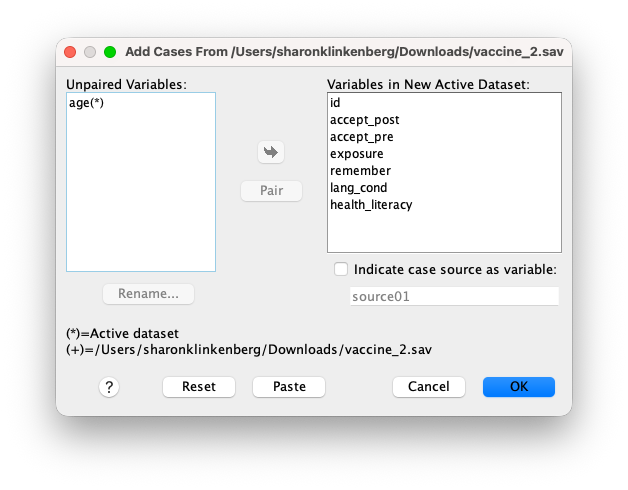This screenshot has width=628, height=490.
Task: Click the gray minimize window button
Action: tap(90, 52)
